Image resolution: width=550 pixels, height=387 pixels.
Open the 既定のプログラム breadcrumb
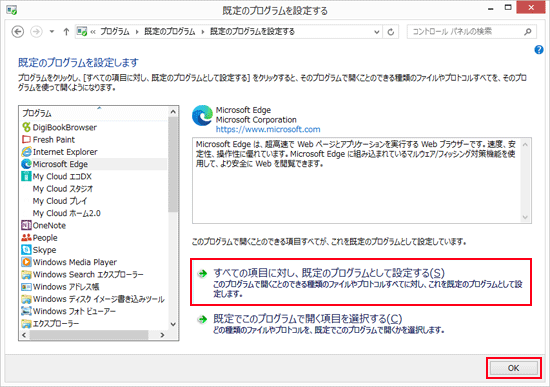pyautogui.click(x=170, y=32)
